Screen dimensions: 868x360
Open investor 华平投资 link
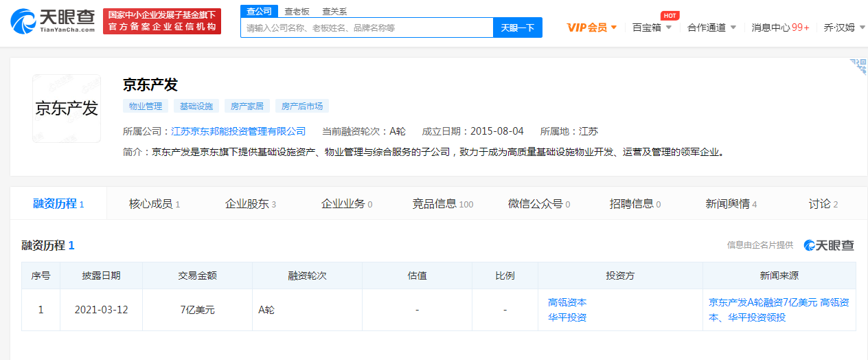pos(567,317)
